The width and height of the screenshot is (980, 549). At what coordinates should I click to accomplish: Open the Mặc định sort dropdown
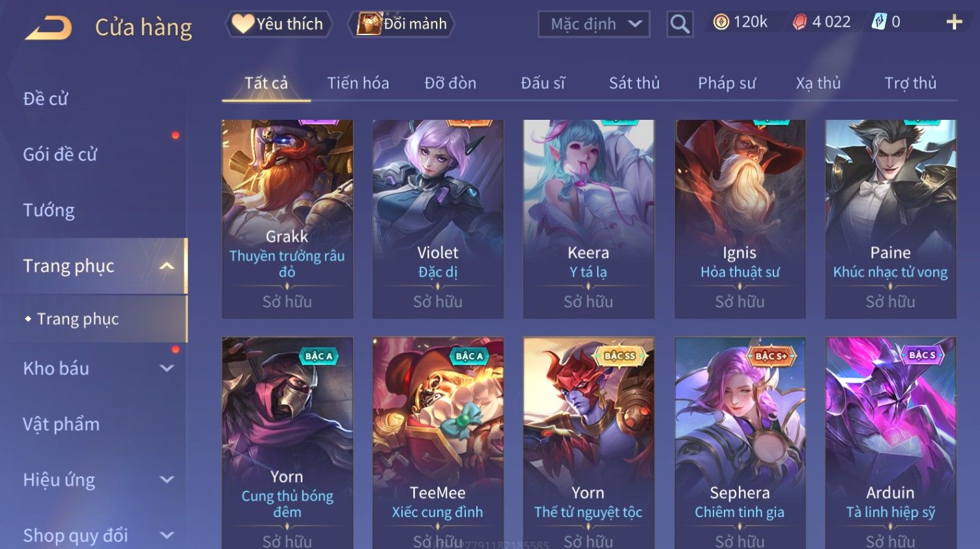click(594, 24)
